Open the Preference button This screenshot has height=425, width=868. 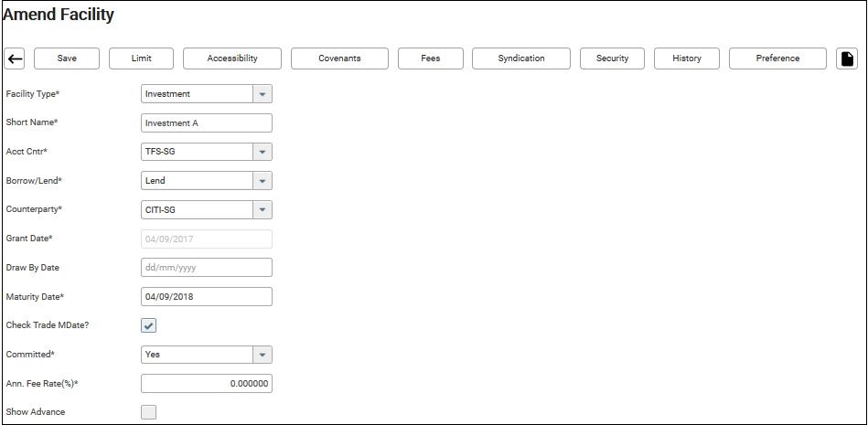[777, 58]
